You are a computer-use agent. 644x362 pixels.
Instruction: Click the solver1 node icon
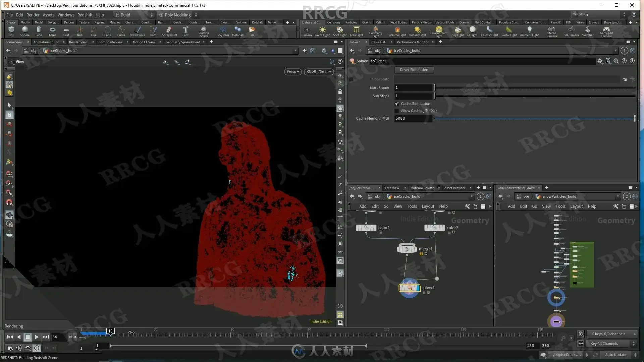(x=409, y=288)
